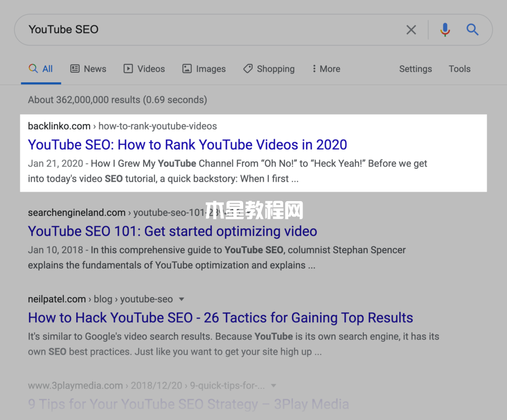
Task: Open the search Settings menu
Action: [415, 69]
